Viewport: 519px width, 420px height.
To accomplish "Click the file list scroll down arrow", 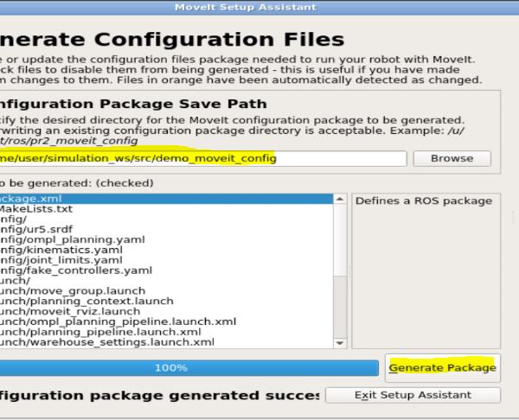I will click(x=340, y=343).
